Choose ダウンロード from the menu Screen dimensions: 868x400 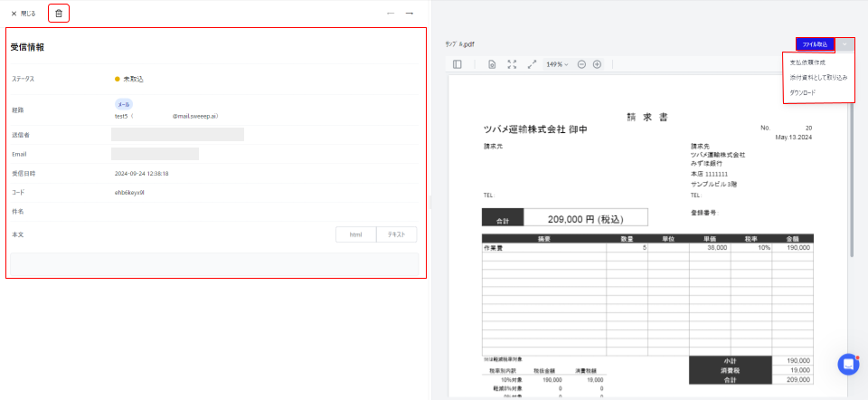803,92
